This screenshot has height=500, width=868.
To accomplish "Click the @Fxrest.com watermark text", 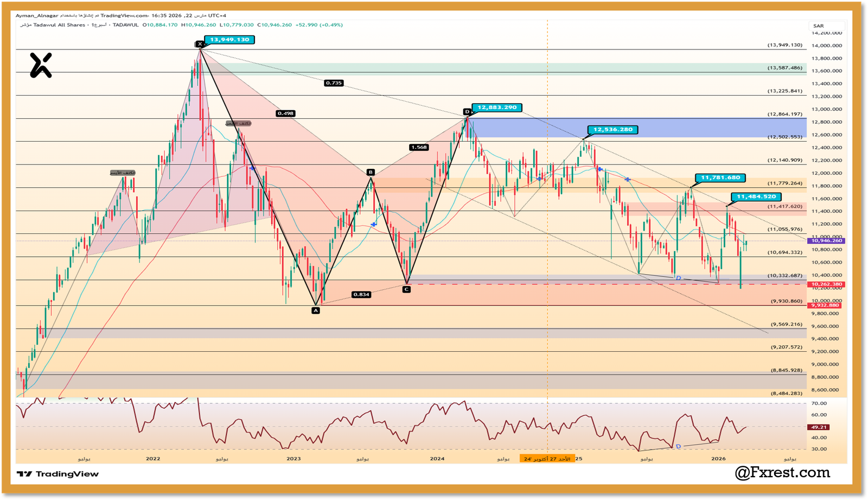I will 782,472.
